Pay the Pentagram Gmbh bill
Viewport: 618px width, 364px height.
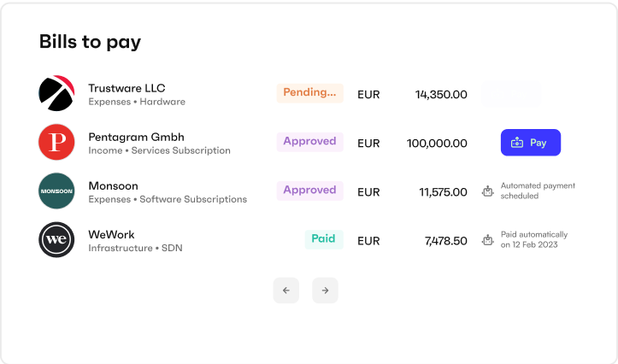tap(531, 143)
